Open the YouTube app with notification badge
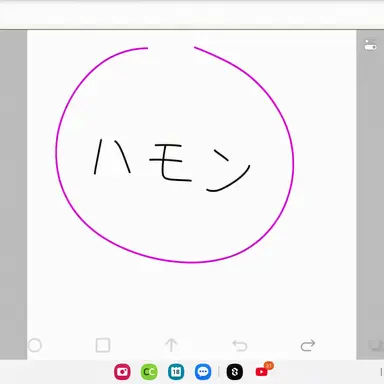This screenshot has height=384, width=384. pyautogui.click(x=262, y=371)
